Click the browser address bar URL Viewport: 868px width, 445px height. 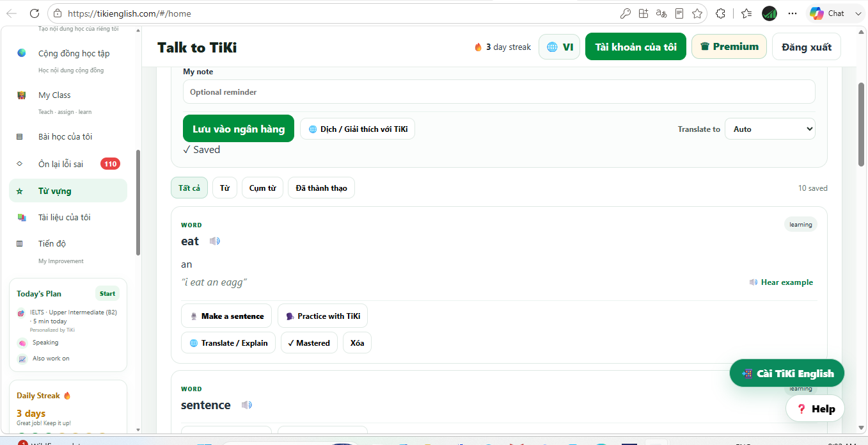(129, 13)
